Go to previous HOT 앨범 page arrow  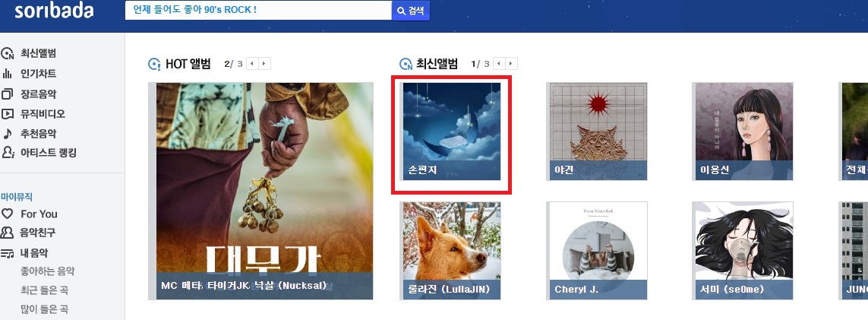252,64
